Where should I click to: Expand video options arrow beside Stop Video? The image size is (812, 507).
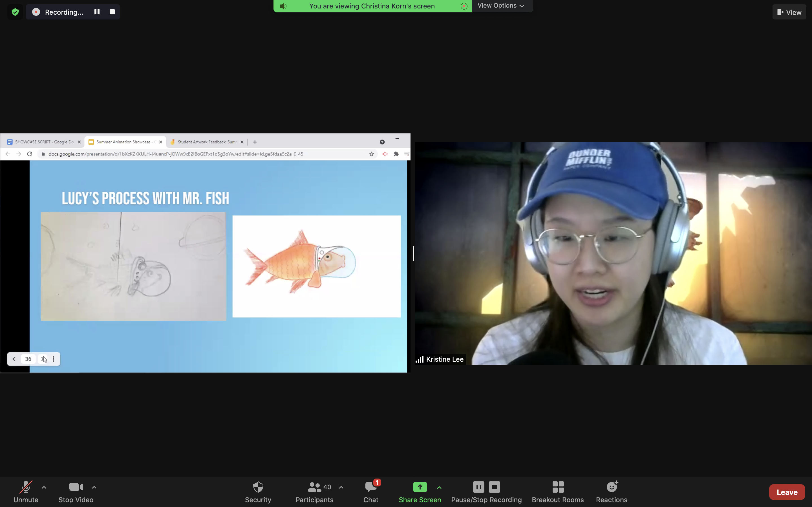tap(94, 487)
